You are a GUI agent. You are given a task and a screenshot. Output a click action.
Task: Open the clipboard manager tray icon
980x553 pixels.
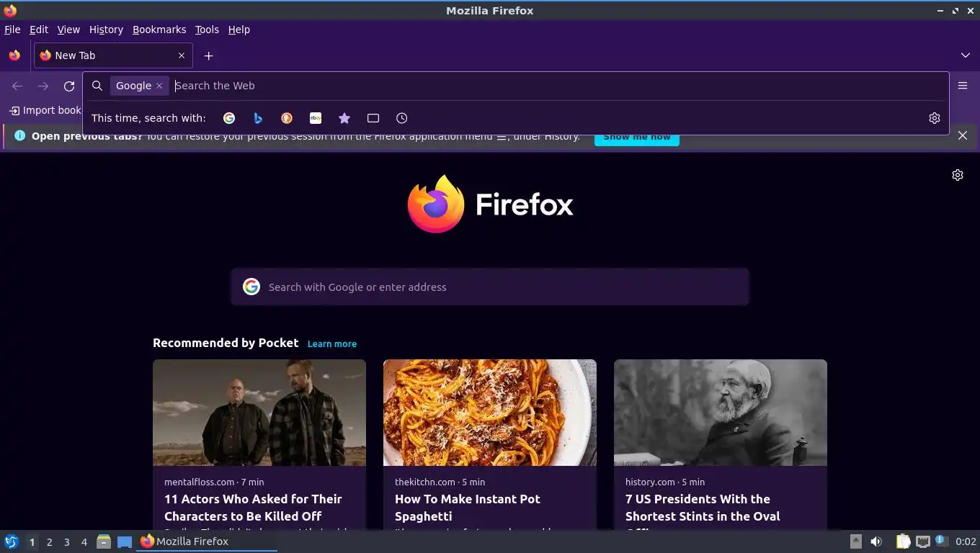click(904, 541)
